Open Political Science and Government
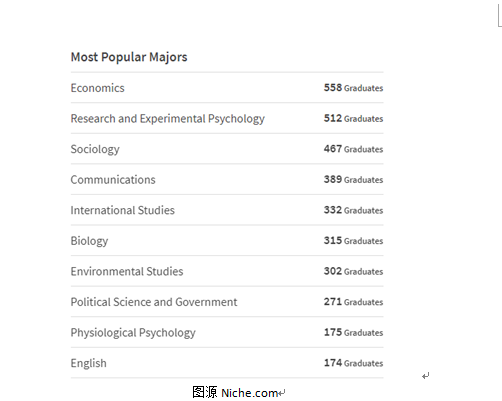 point(154,302)
